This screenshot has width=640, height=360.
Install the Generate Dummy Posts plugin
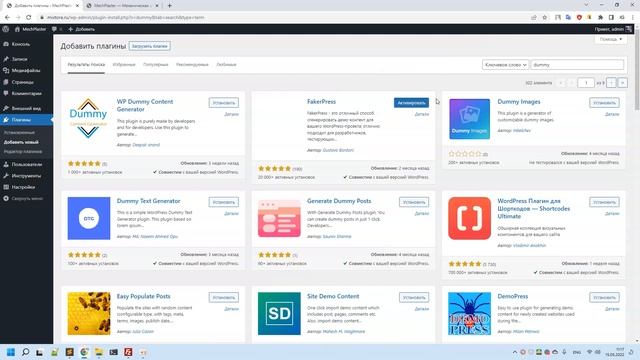[414, 202]
